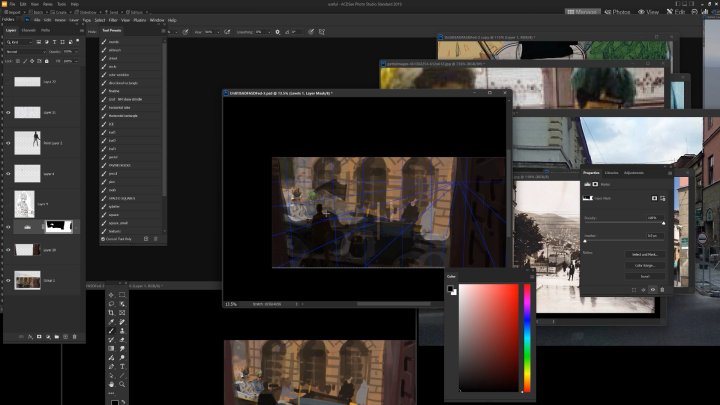The height and width of the screenshot is (405, 720).
Task: Click the Color Range button
Action: [x=645, y=265]
